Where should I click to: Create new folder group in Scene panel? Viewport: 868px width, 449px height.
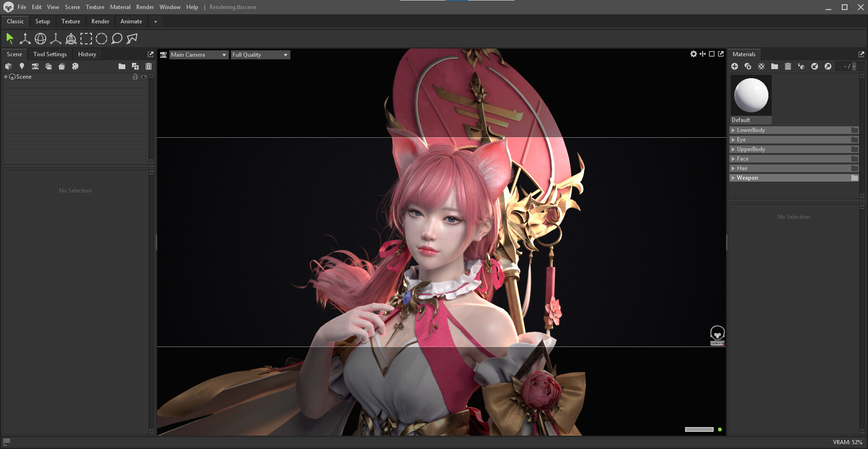coord(122,66)
